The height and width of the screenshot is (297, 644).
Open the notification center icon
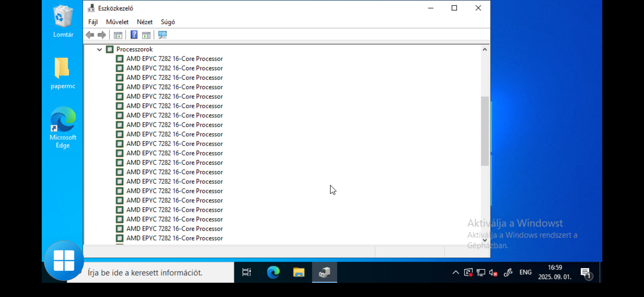click(586, 273)
